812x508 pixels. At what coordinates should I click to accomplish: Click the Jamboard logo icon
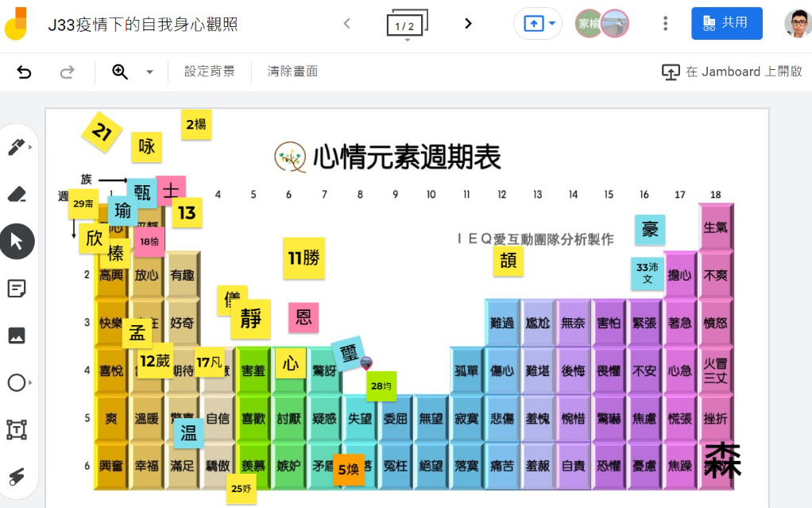[x=15, y=24]
